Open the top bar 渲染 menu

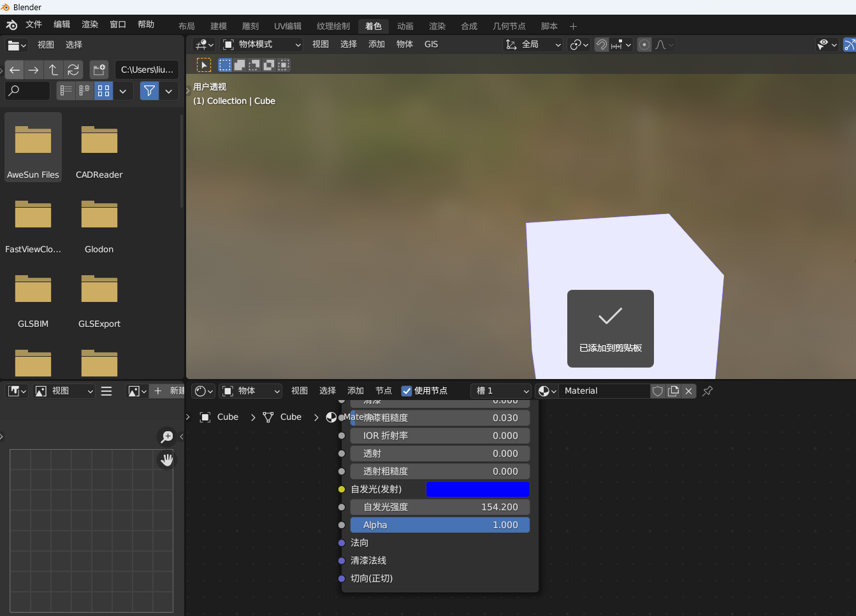[90, 25]
